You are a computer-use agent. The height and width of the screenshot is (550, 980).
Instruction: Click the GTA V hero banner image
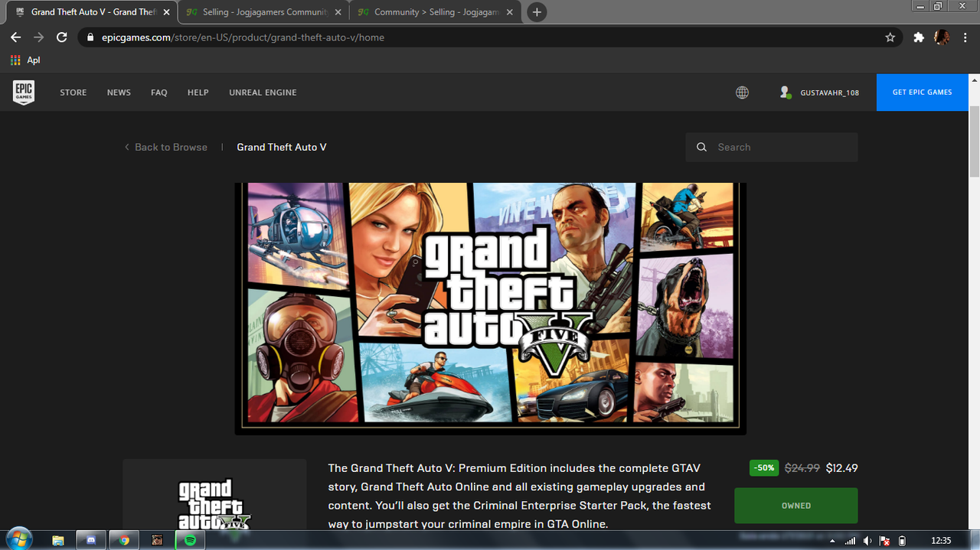click(x=490, y=308)
